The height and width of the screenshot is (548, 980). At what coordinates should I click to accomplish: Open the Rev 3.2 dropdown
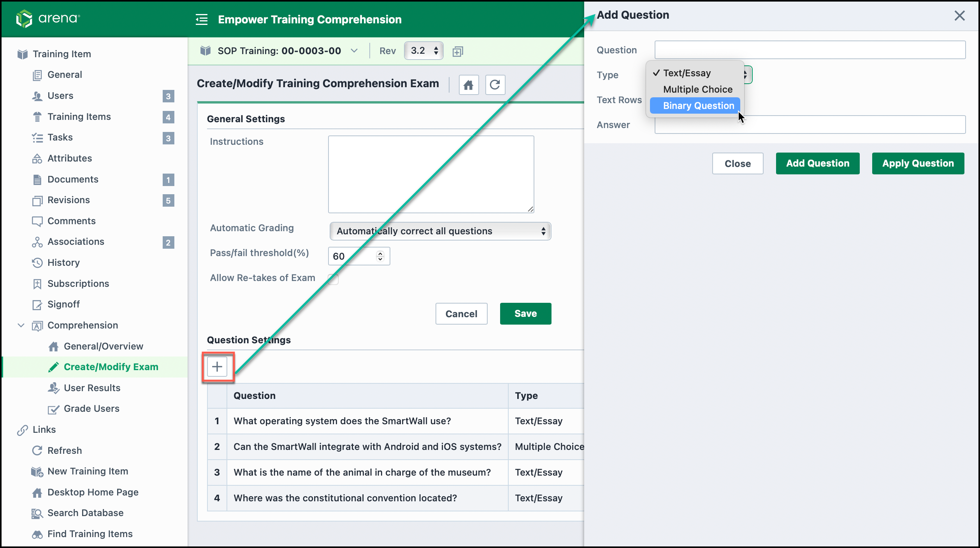tap(424, 51)
